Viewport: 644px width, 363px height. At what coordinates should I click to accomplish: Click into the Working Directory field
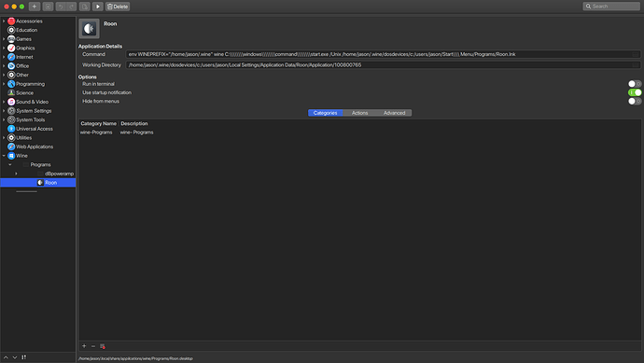383,65
